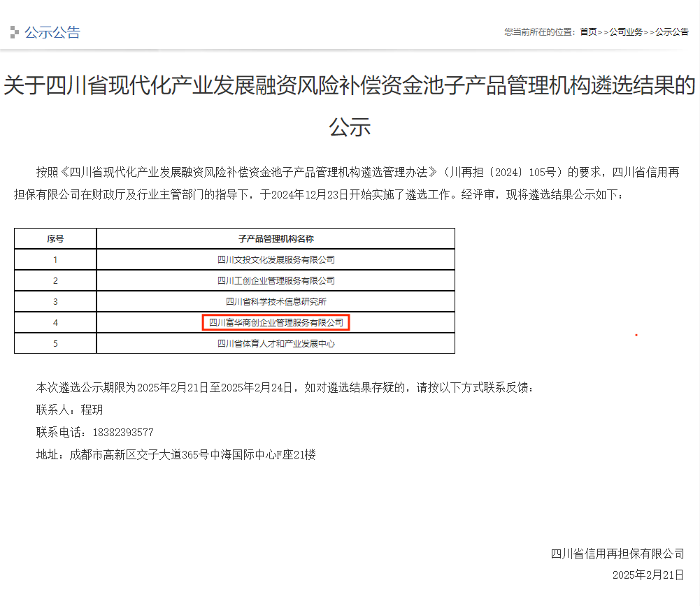
Task: Select the 序号 table header cell
Action: point(55,239)
